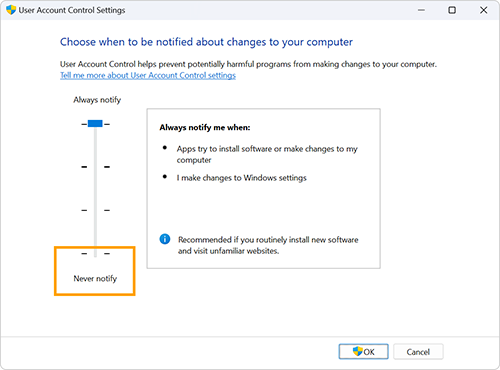500x370 pixels.
Task: Set slider to the third notch from top
Action: click(95, 210)
